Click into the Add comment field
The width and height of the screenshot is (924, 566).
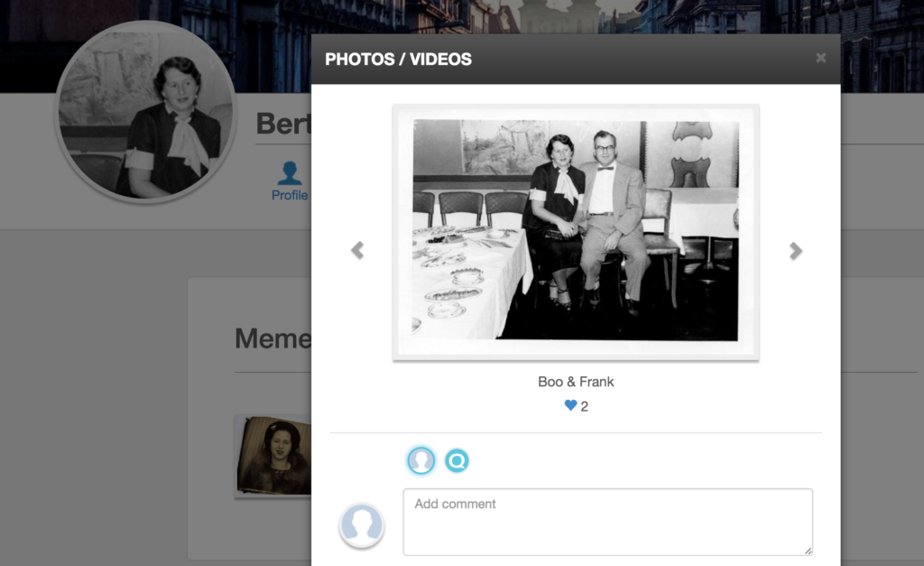[607, 522]
